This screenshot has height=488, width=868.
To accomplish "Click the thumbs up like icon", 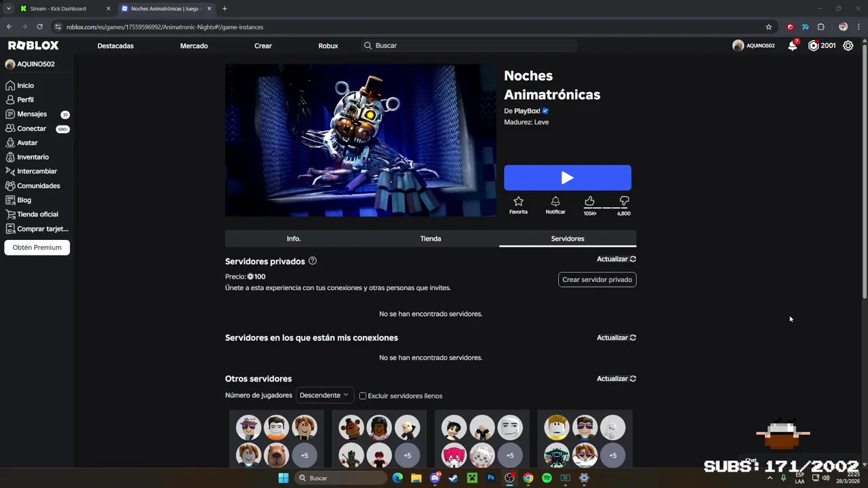I will pos(589,201).
